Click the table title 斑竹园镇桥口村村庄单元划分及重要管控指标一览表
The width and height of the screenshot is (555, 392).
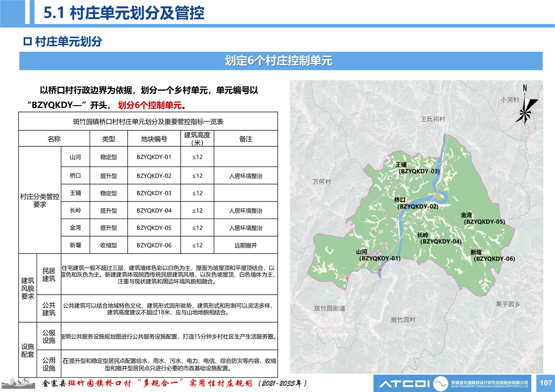(x=148, y=122)
